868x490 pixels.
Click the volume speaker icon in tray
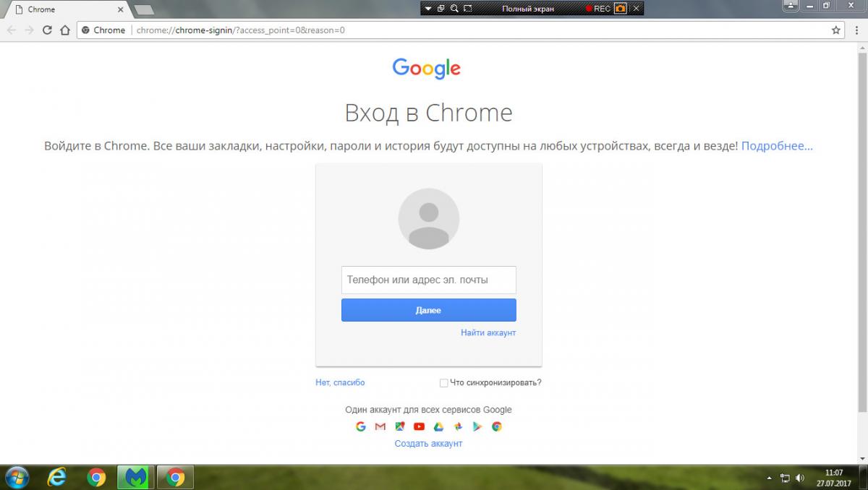point(800,478)
